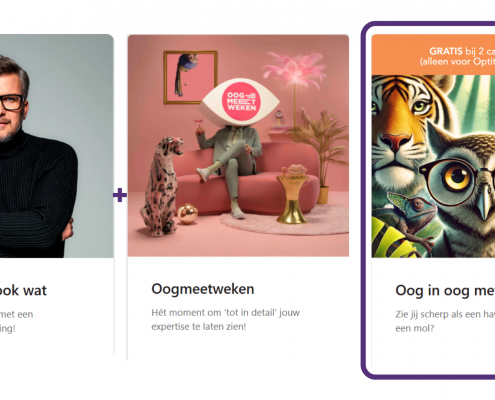The width and height of the screenshot is (495, 400).
Task: Click the upside-down framed painting on the wall
Action: [190, 77]
